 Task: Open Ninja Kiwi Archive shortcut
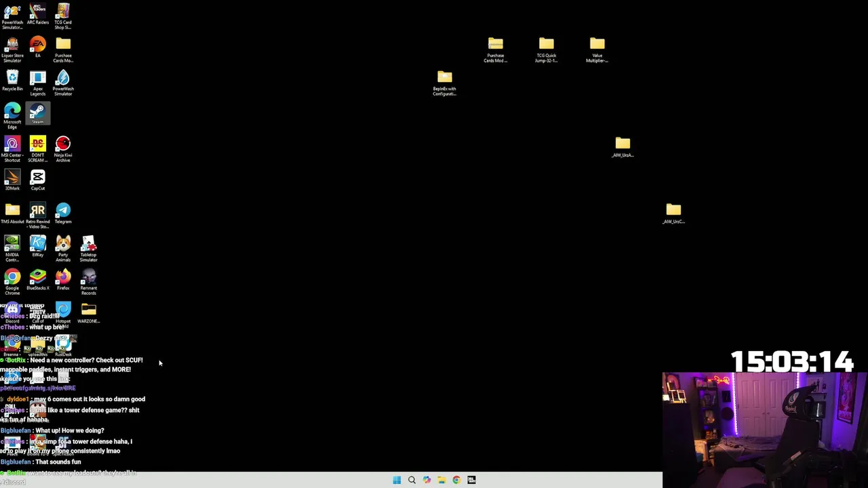pos(63,149)
